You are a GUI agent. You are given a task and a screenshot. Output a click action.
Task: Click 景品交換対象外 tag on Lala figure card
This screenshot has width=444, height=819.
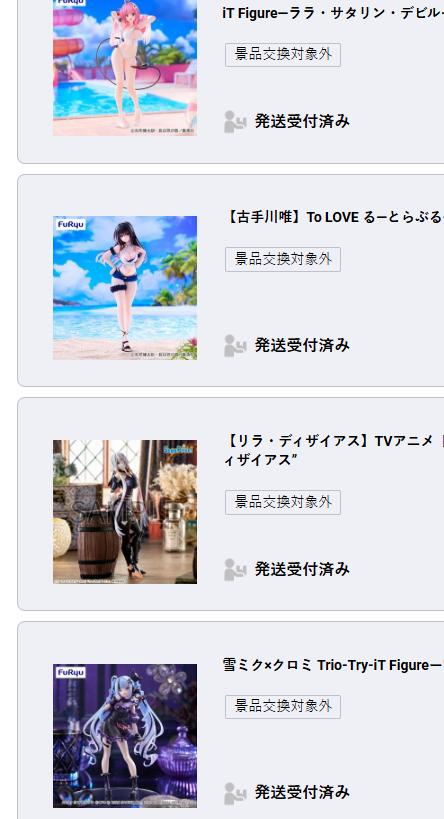pyautogui.click(x=283, y=55)
